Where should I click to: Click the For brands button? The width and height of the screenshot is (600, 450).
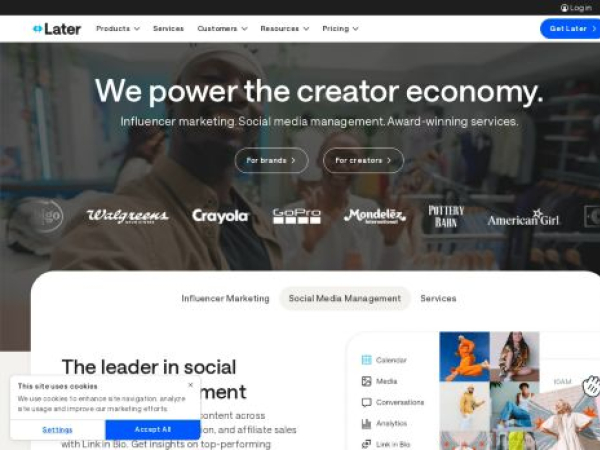coord(271,160)
